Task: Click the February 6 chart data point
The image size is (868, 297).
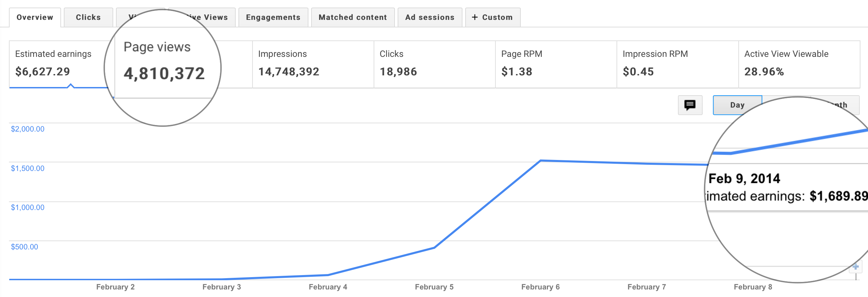Action: point(540,160)
